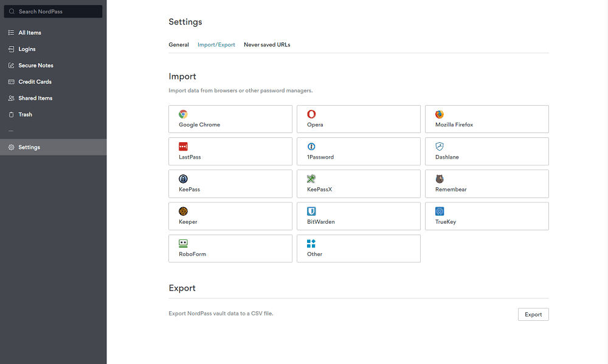Click the green RoboForm icon
The width and height of the screenshot is (608, 364).
coord(183,244)
